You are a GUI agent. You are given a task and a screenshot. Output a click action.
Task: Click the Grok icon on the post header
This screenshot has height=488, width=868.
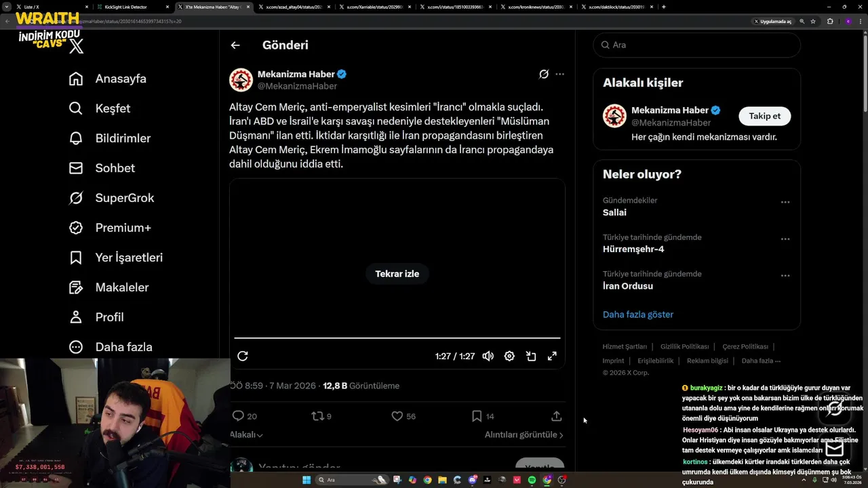pos(543,75)
